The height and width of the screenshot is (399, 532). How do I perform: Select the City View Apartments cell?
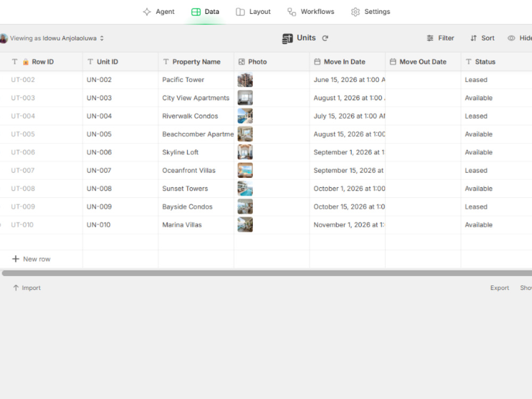point(196,98)
